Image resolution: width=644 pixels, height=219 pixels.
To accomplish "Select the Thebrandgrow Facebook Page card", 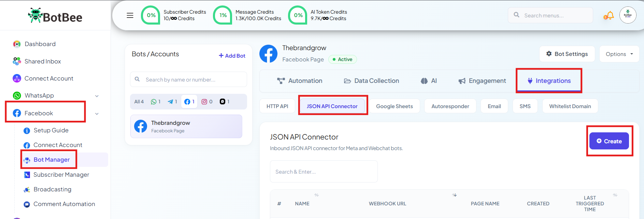I will tap(186, 126).
